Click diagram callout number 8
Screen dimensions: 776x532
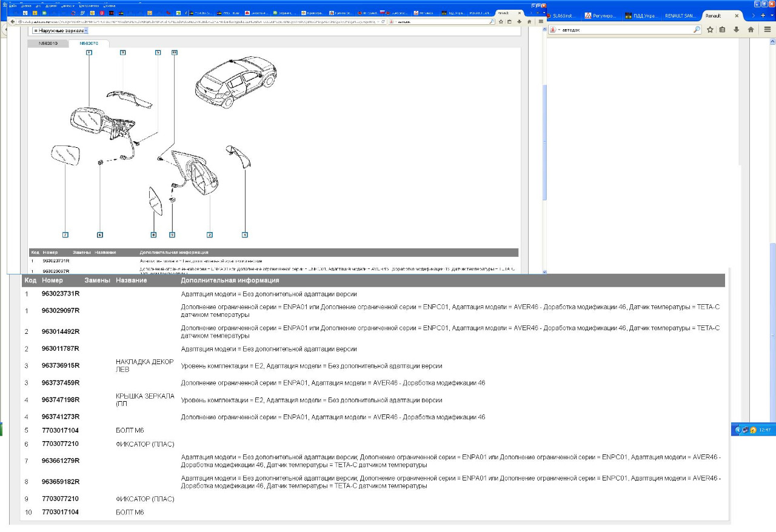click(x=153, y=234)
